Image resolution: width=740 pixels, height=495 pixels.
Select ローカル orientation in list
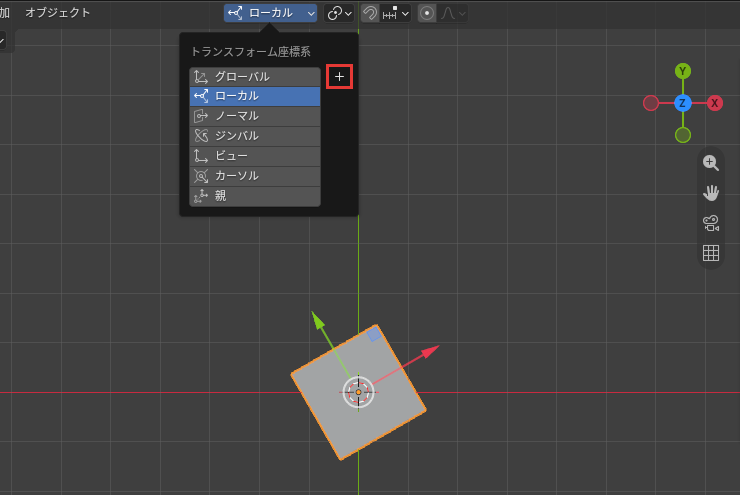click(x=255, y=96)
